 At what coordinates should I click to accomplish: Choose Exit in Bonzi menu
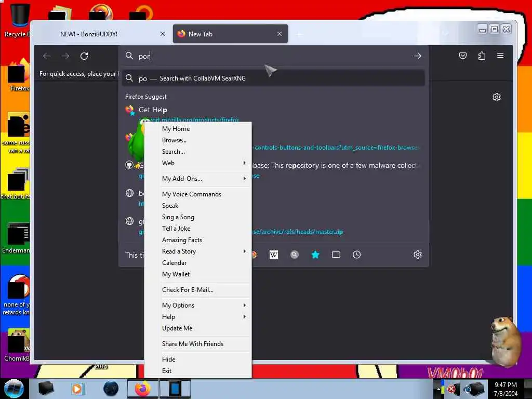198,371
